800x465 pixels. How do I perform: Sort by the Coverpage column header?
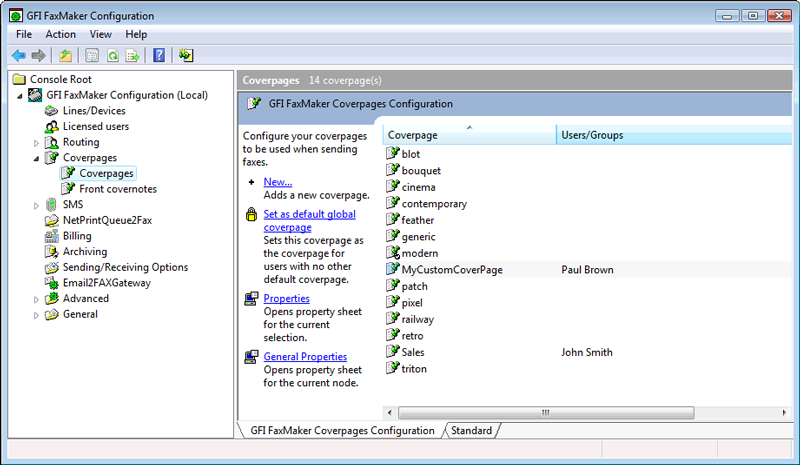[469, 135]
